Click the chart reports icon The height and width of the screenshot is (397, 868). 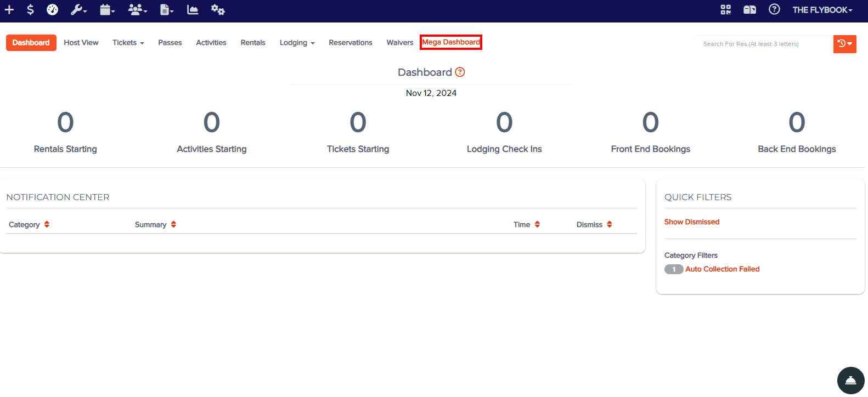point(193,10)
